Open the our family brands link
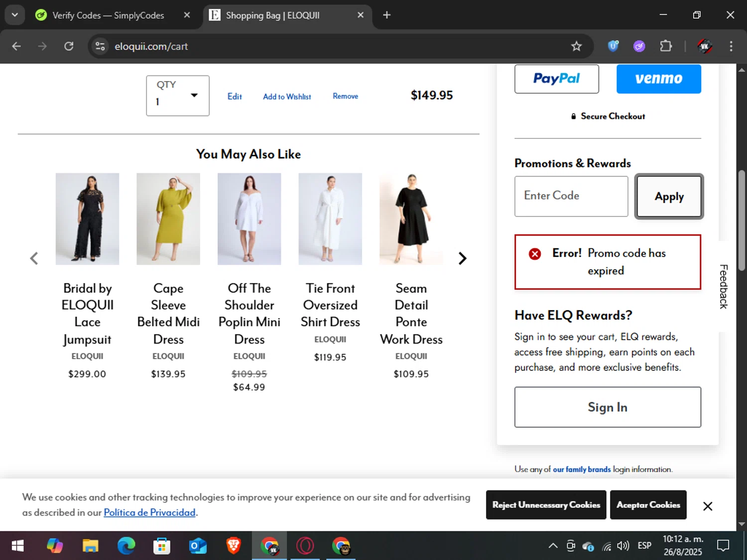The width and height of the screenshot is (747, 560). click(582, 469)
